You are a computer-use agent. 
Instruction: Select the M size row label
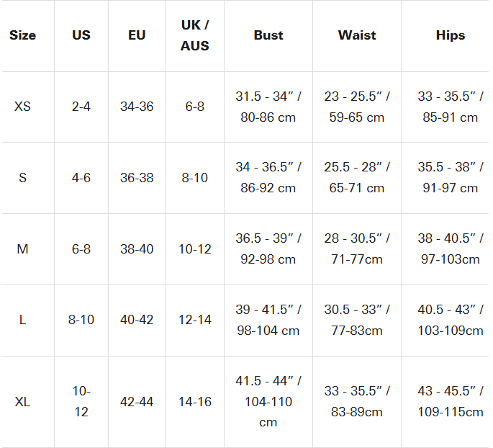22,249
